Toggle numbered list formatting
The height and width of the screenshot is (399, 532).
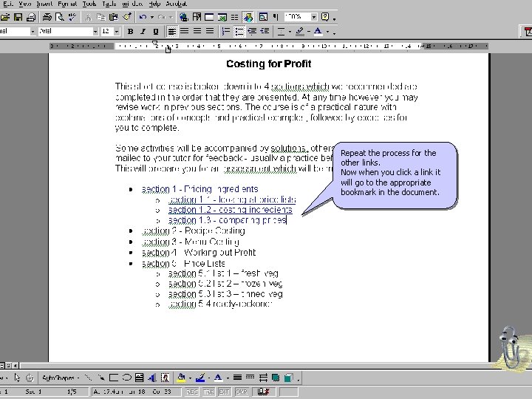226,32
